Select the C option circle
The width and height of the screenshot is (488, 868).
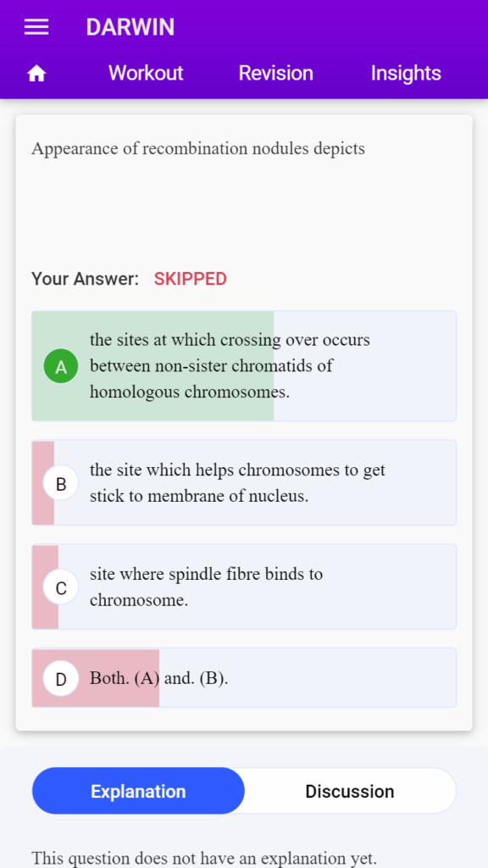[x=61, y=587]
